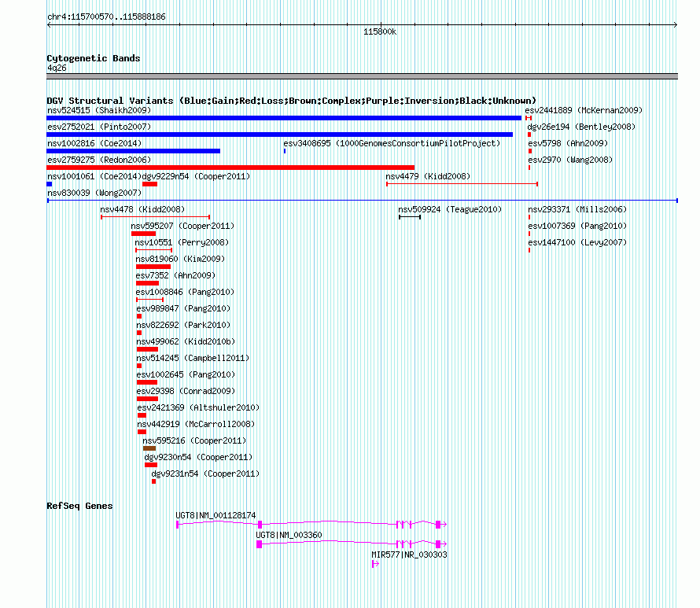Click nsv1001061 (Coe2014) label
Image resolution: width=700 pixels, height=608 pixels.
(x=94, y=176)
